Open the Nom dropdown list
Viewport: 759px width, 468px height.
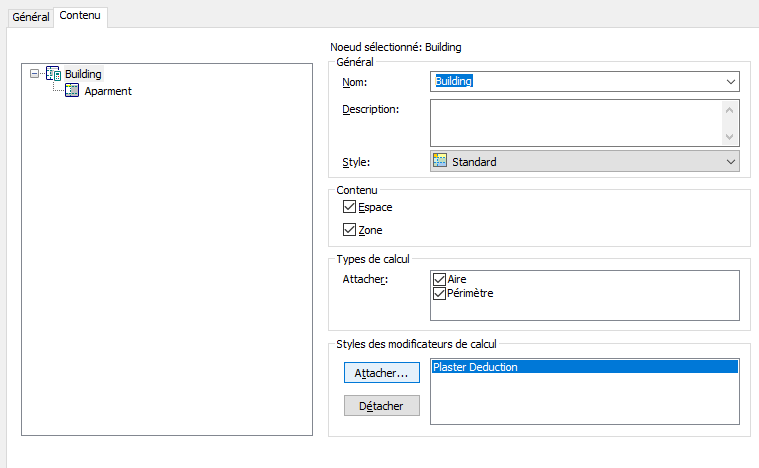point(730,82)
